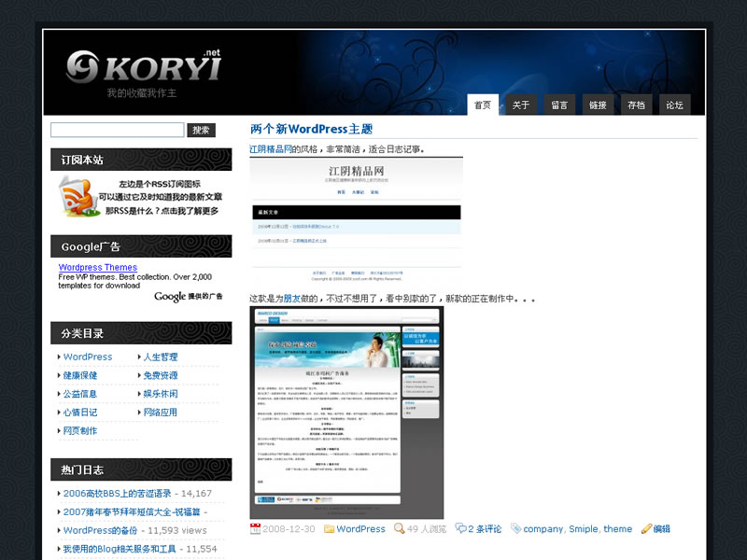This screenshot has height=560, width=747.
Task: Click the RSS line 点击我了解更多
Action: point(190,211)
